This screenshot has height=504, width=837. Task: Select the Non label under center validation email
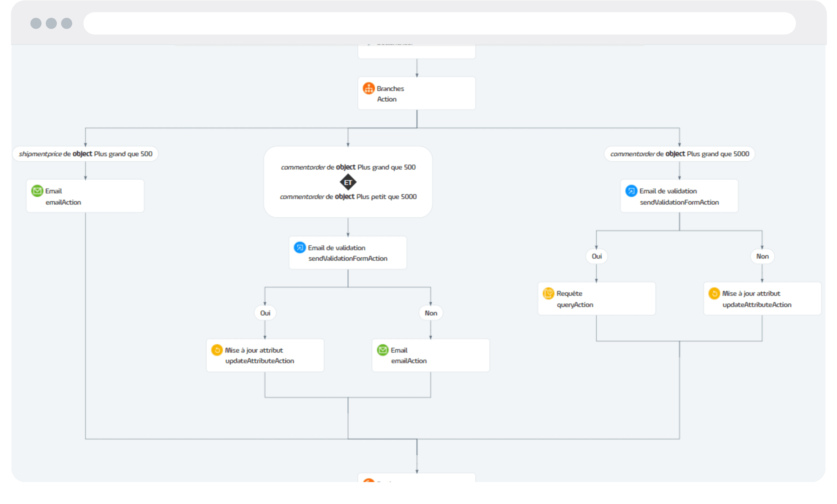click(x=431, y=313)
